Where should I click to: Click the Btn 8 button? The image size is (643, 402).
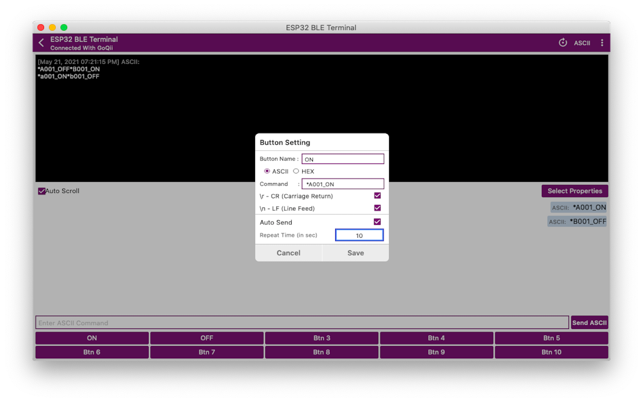pyautogui.click(x=322, y=352)
